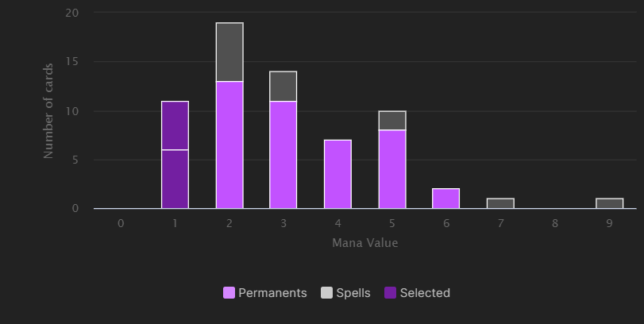The image size is (644, 324).
Task: Click the gray Spells legend color swatch
Action: pos(326,293)
